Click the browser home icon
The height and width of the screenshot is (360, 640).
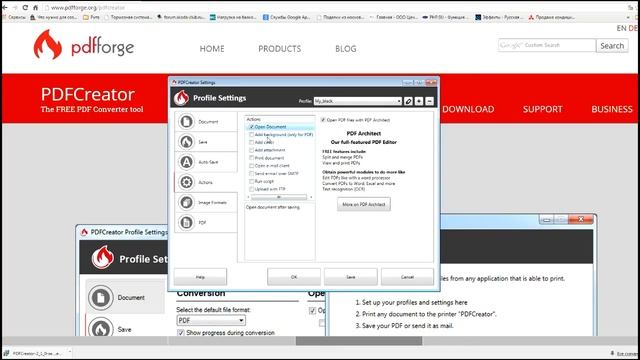pyautogui.click(x=36, y=7)
